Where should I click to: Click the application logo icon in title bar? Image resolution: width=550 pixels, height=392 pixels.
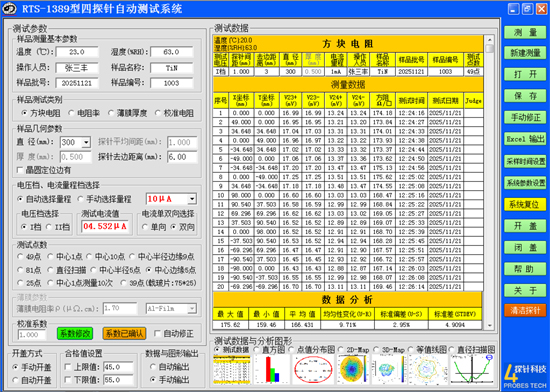9,8
